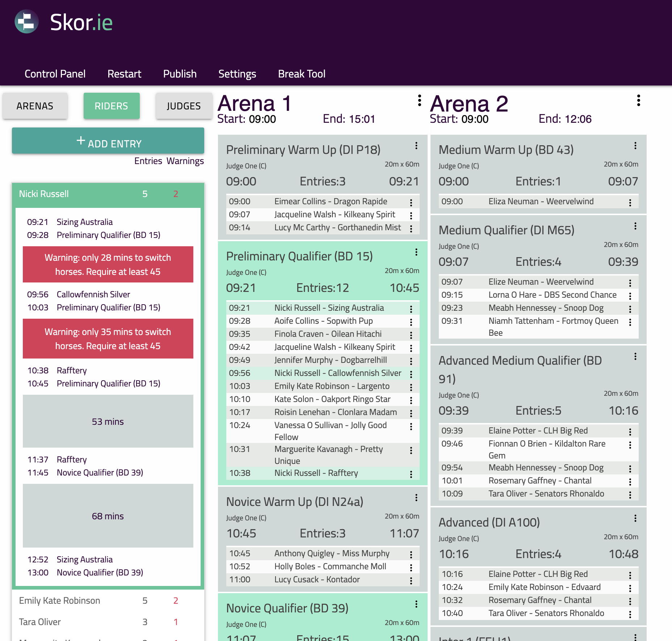
Task: Open the Control Panel menu item
Action: 55,74
